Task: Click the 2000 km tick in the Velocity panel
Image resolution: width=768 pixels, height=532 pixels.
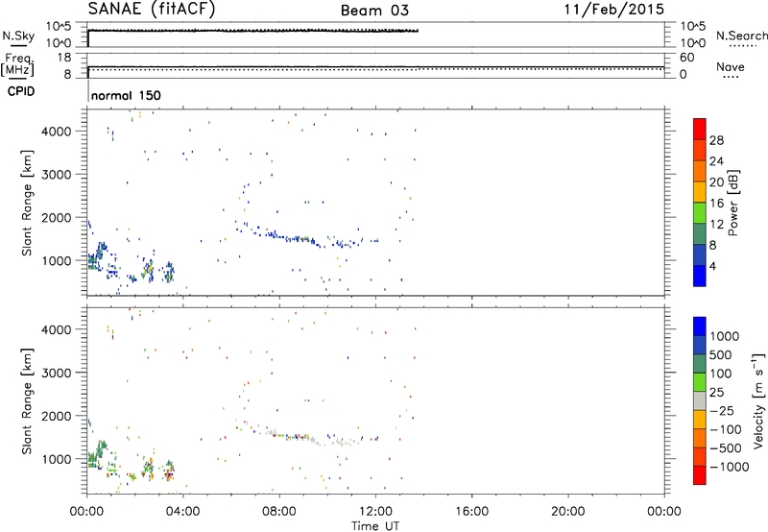Action: pos(56,416)
